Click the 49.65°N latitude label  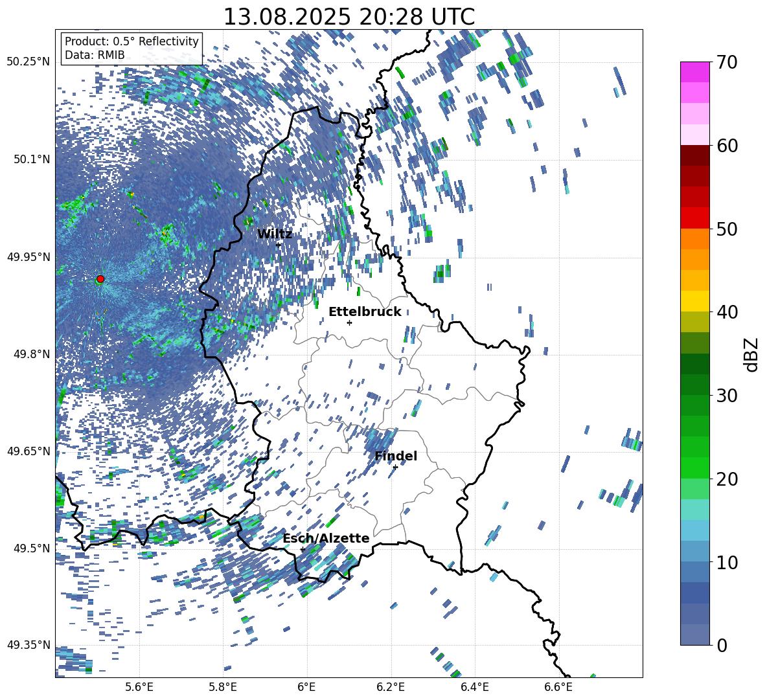[29, 451]
